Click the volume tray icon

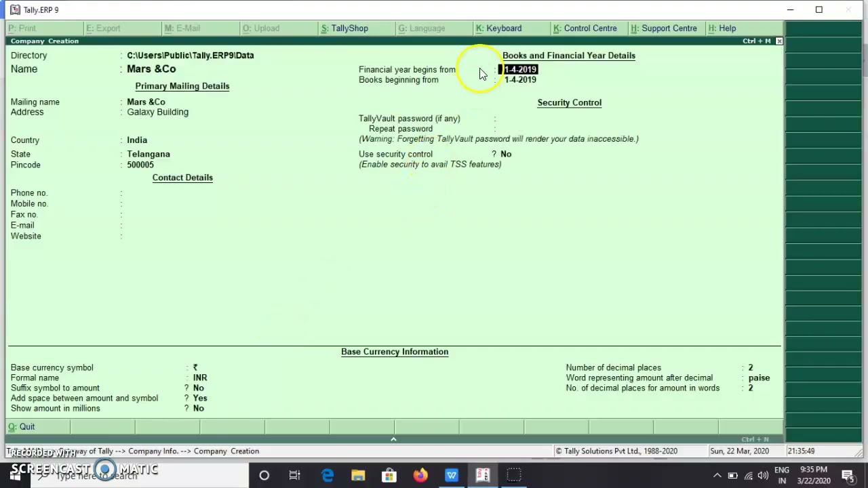coord(763,475)
